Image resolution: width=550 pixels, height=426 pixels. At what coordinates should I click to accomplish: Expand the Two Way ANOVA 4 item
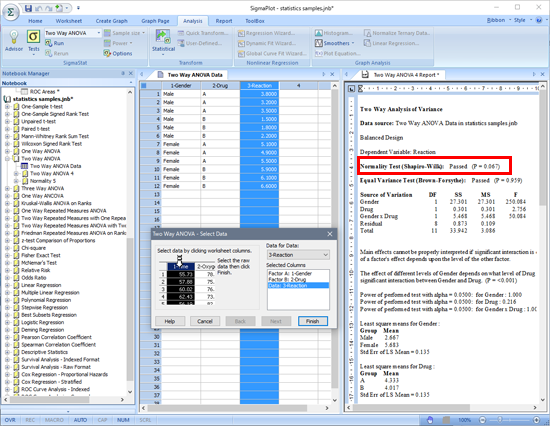coord(16,173)
